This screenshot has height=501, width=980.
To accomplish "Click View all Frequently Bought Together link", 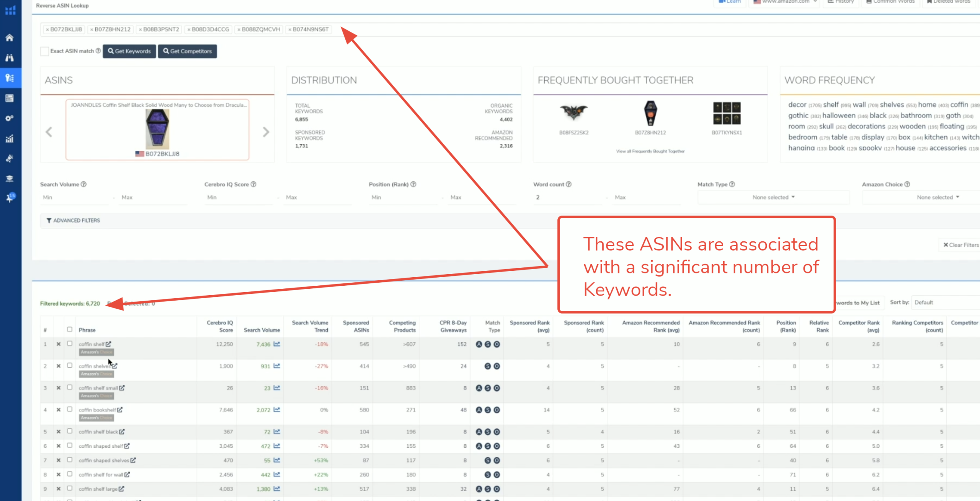I will (650, 151).
